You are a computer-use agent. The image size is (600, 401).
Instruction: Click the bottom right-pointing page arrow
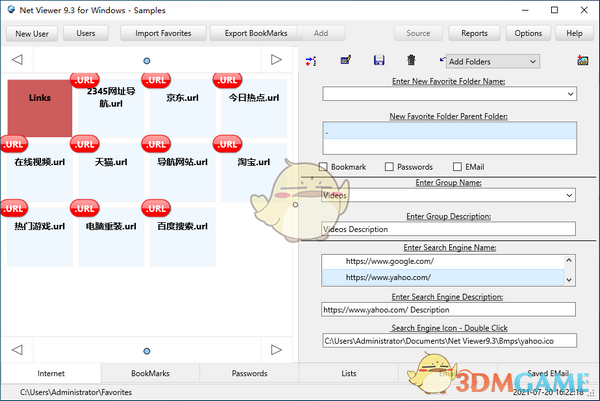[x=276, y=349]
